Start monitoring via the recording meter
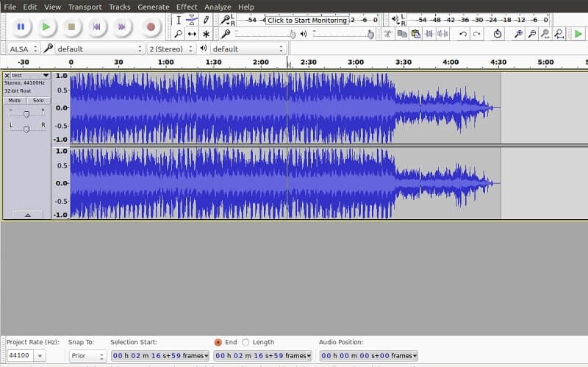Screen dimensions: 588x367 (306, 21)
